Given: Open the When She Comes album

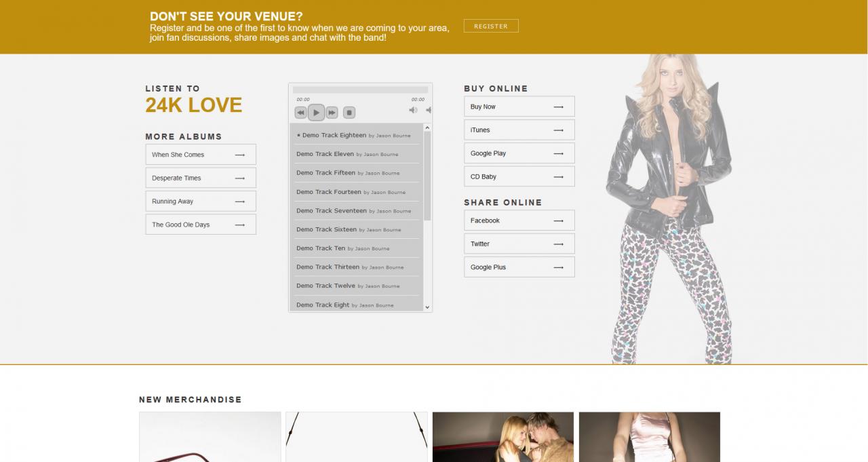Looking at the screenshot, I should point(201,155).
